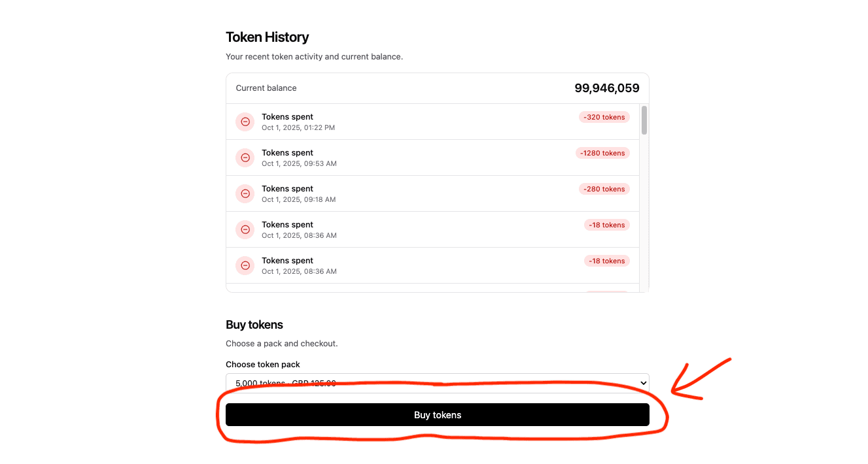The width and height of the screenshot is (868, 464).
Task: Click the Buy tokens section heading
Action: [x=254, y=324]
